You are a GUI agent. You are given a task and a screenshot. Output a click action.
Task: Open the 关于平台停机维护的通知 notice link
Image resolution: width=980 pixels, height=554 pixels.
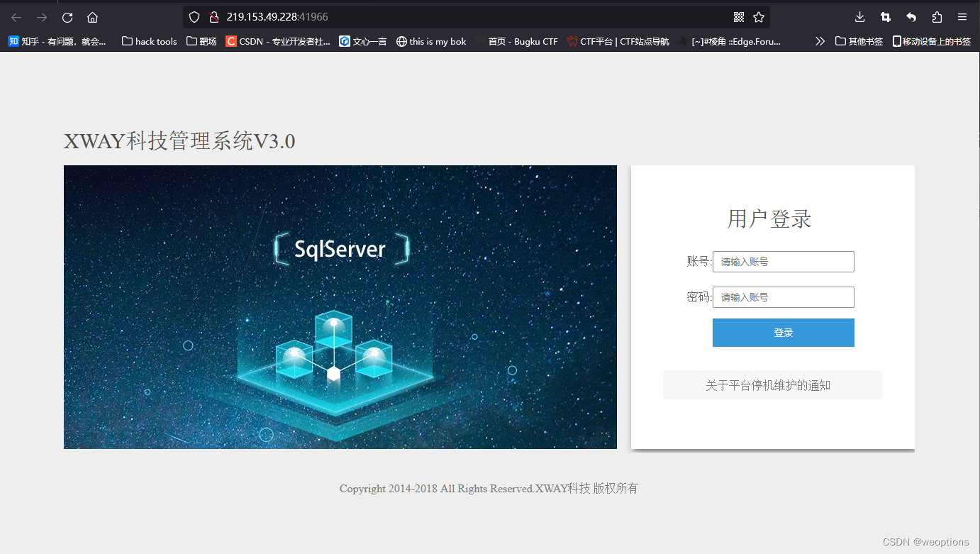coord(768,385)
